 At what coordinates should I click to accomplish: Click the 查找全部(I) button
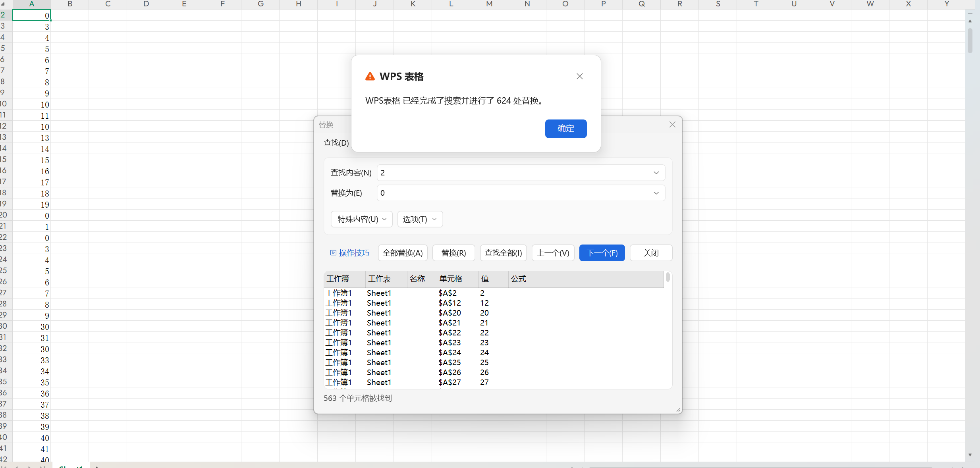click(503, 253)
